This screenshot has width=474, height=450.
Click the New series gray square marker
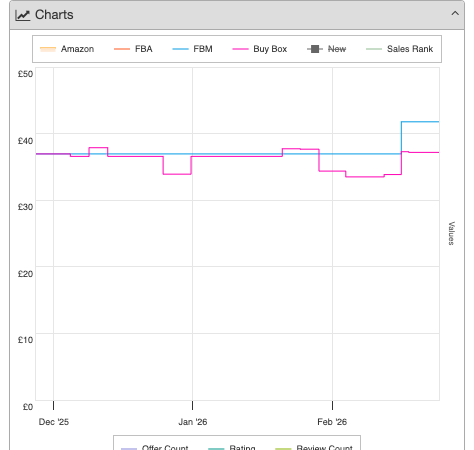tap(315, 49)
